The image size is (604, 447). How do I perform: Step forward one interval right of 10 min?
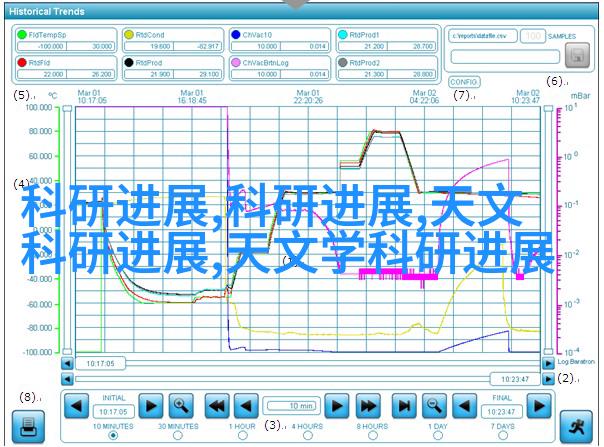(337, 406)
